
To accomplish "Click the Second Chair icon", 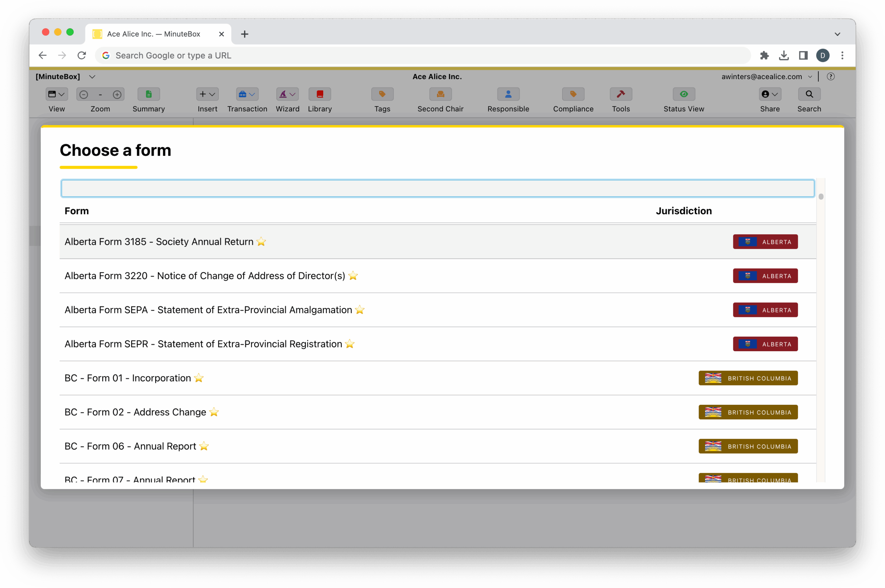I will pos(440,94).
